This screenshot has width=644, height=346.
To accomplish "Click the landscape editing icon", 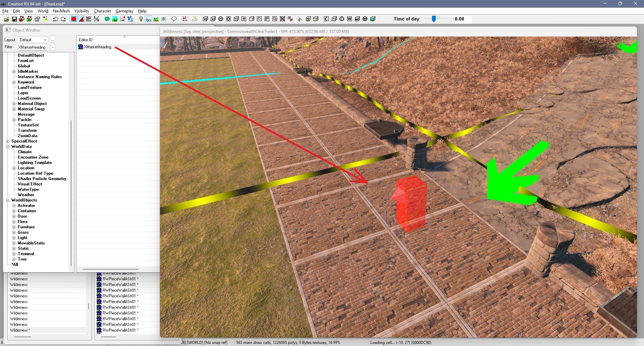I will click(115, 19).
